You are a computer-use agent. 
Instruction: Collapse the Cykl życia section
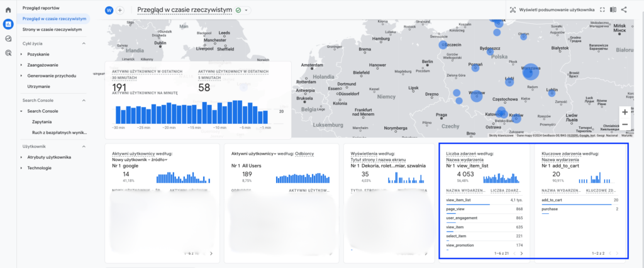pyautogui.click(x=84, y=43)
